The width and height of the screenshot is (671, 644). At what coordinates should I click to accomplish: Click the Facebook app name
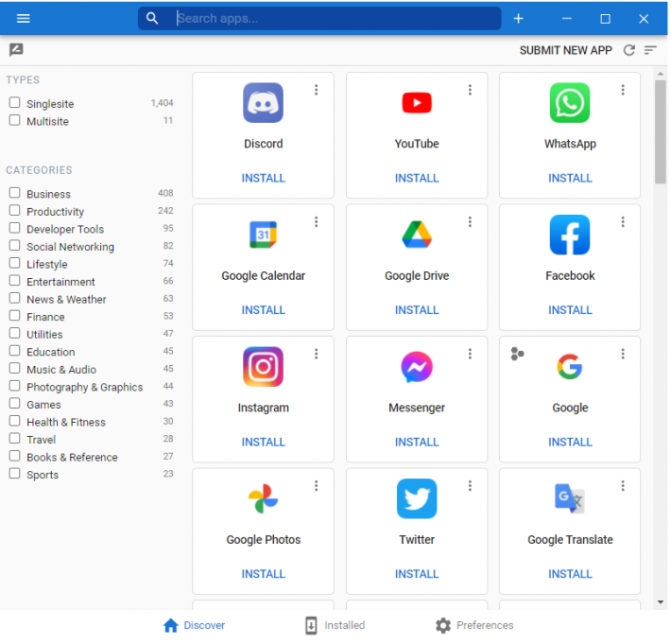click(570, 276)
